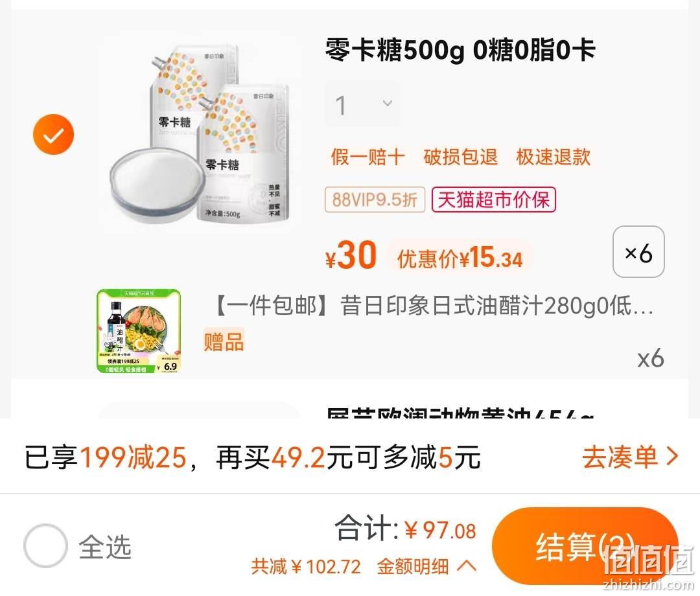Tap the 优惠价¥15.34 discounted price label

tap(460, 257)
